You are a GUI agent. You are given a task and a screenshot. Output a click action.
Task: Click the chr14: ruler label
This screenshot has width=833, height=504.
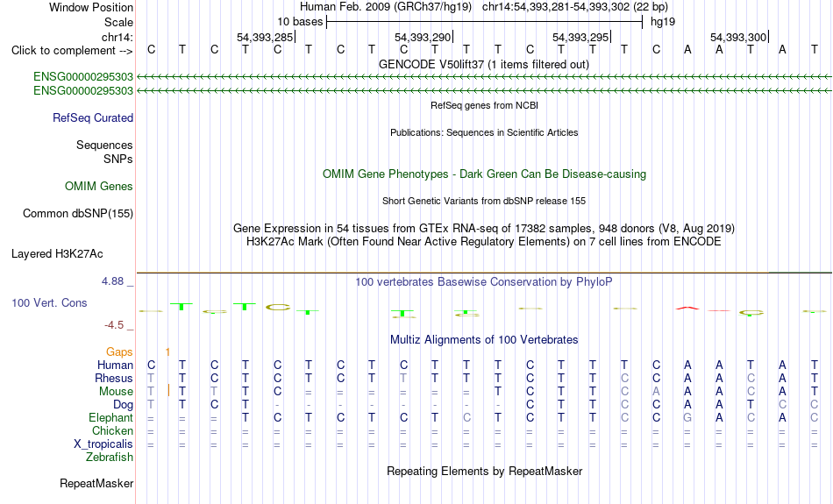click(x=117, y=37)
